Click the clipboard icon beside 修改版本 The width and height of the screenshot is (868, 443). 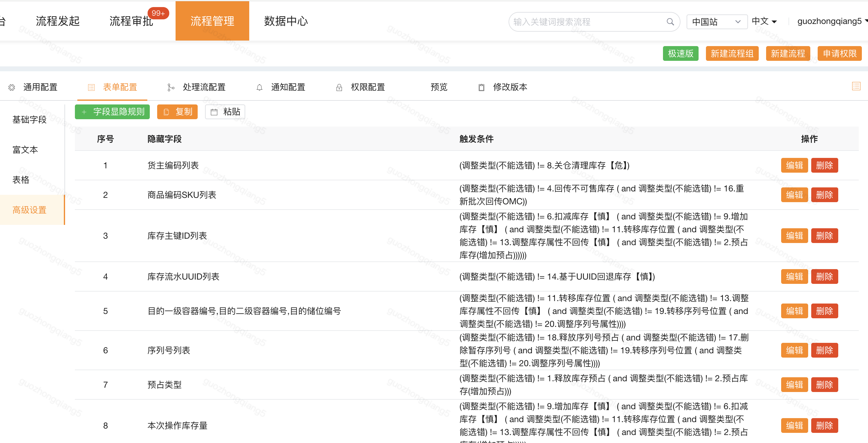[481, 88]
